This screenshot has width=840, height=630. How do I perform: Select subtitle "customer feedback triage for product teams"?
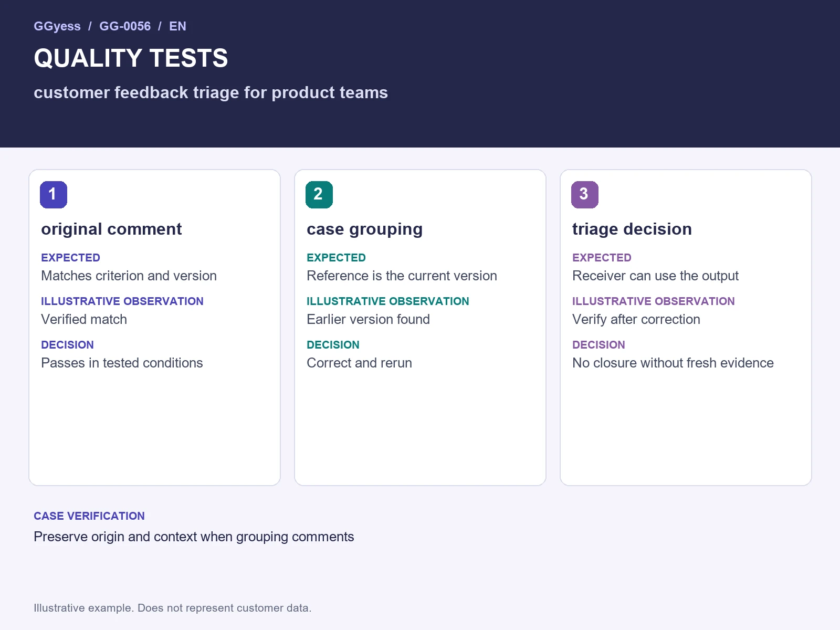click(211, 92)
